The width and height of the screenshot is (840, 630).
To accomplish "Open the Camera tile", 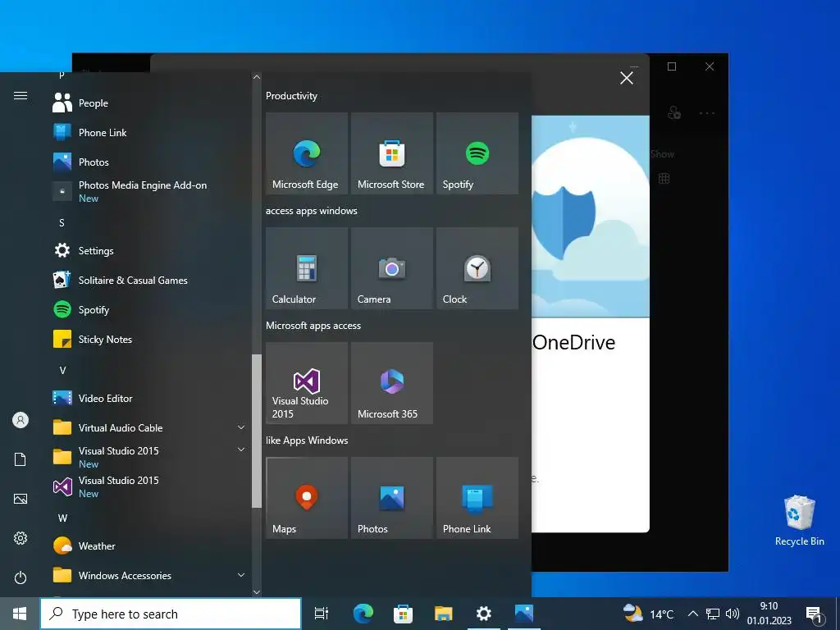I will (x=391, y=268).
